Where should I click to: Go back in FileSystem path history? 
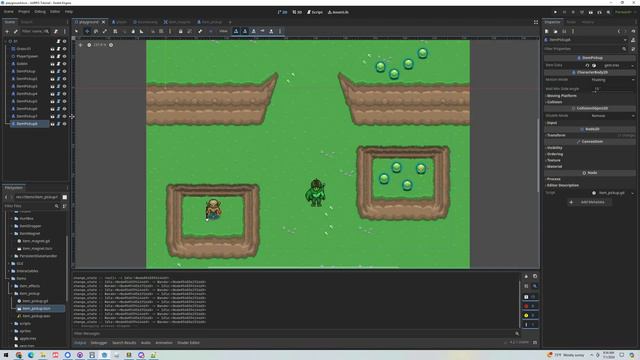pos(6,197)
